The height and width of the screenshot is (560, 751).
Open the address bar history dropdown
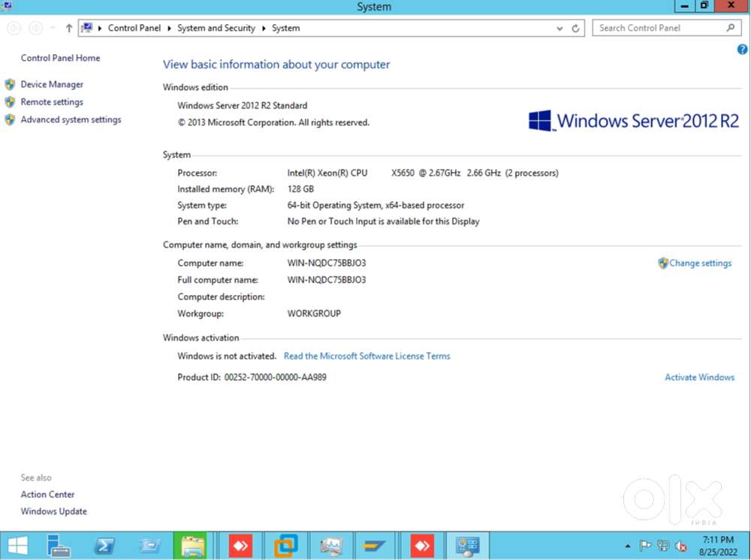558,28
